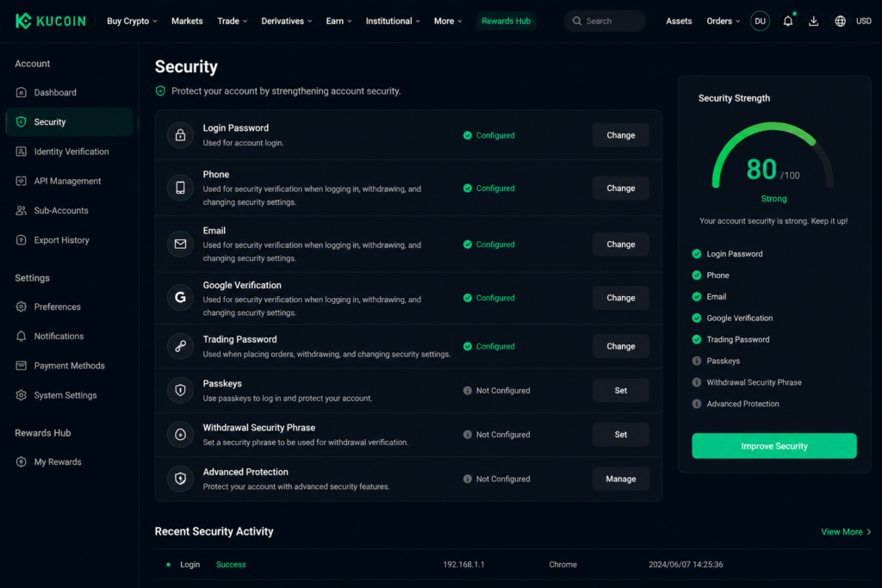
Task: Click the IP address 192.168.1.1
Action: click(x=463, y=565)
